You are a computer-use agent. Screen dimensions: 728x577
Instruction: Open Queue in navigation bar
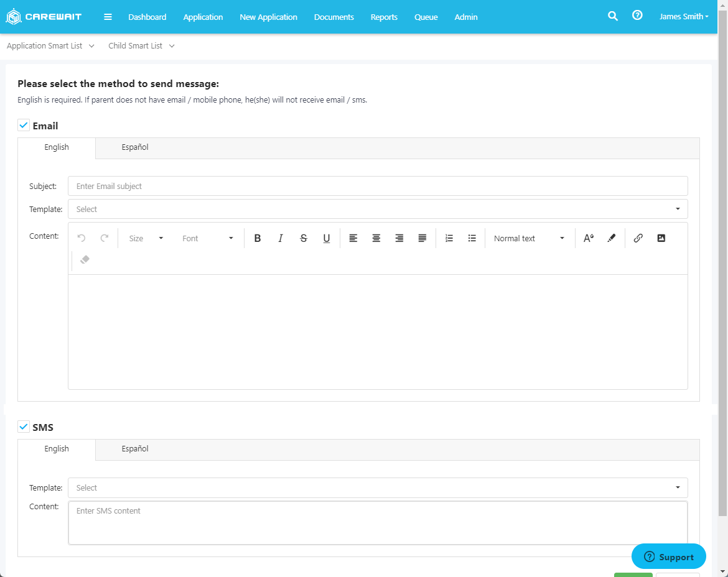[426, 17]
